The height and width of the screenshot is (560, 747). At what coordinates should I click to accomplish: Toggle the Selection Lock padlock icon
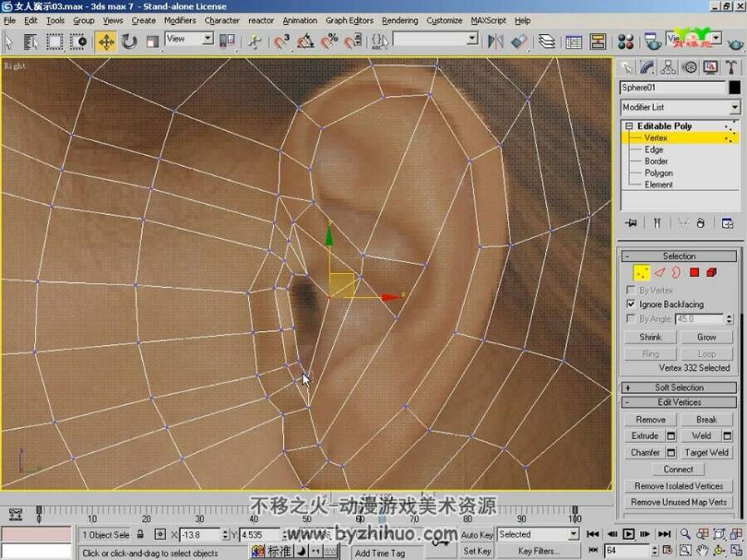point(140,534)
